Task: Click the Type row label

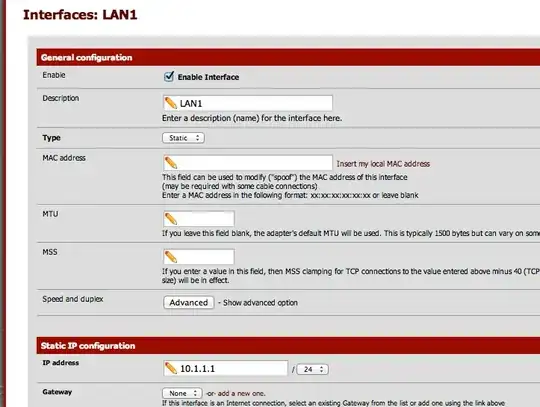Action: point(51,138)
